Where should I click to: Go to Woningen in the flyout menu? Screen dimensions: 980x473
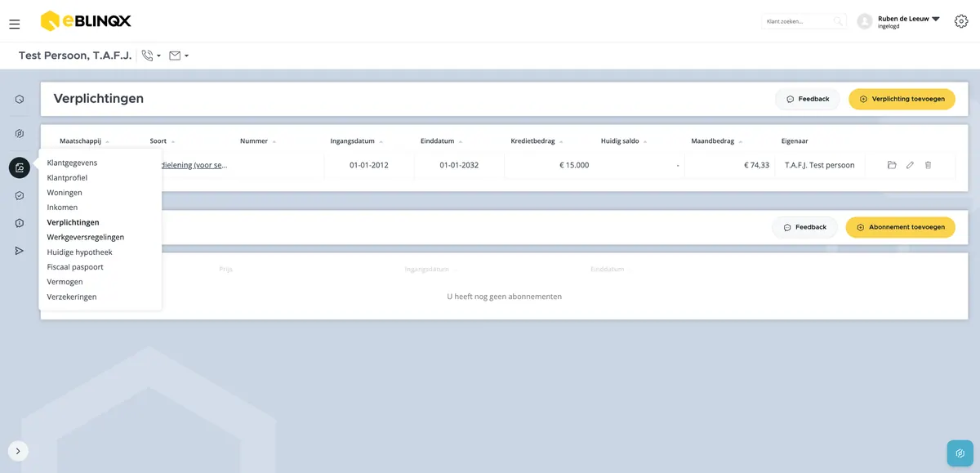point(65,193)
